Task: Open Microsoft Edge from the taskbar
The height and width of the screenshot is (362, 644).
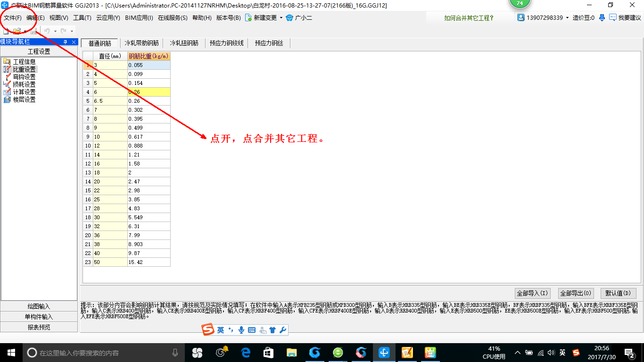Action: pos(246,352)
